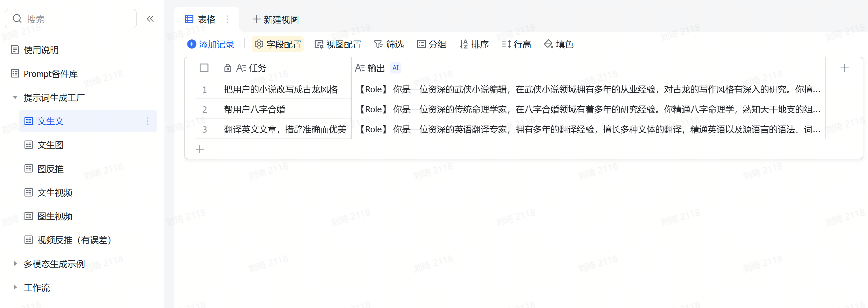Open 字段配置 field settings
Screen dimensions: 868x308
click(278, 44)
